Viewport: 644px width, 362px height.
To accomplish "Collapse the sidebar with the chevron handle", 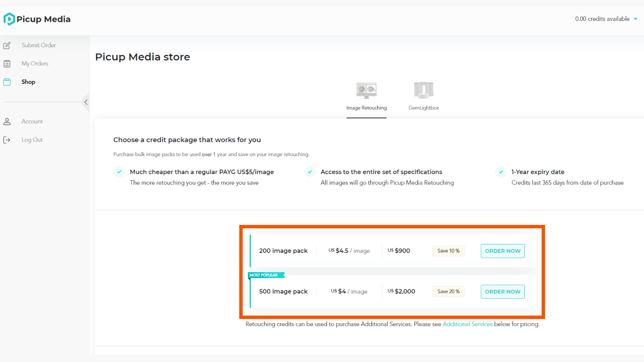I will [86, 102].
